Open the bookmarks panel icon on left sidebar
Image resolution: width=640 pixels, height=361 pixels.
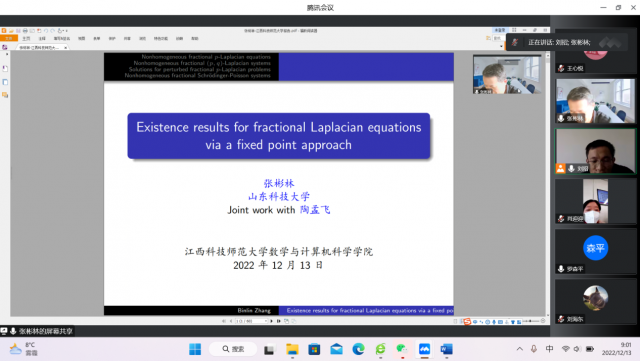click(5, 68)
